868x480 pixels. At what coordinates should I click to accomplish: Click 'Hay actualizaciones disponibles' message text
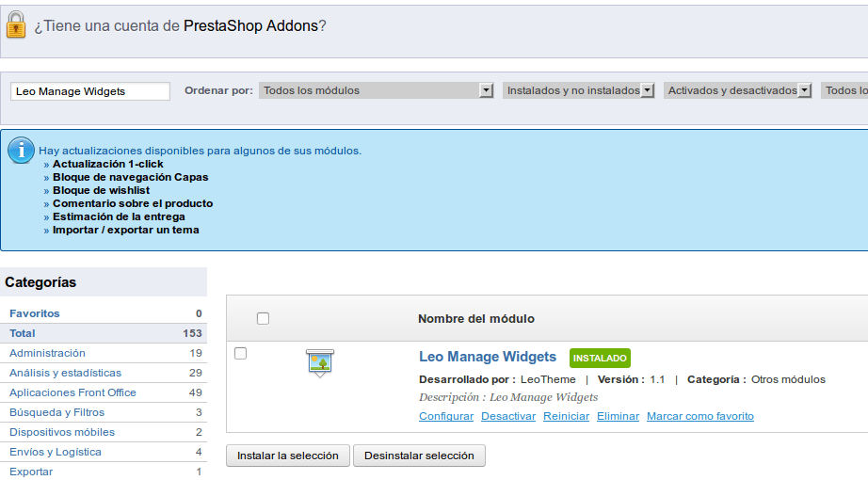[200, 152]
